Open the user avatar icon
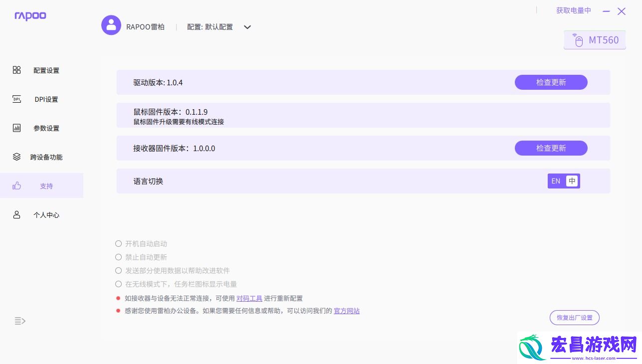 tap(111, 25)
